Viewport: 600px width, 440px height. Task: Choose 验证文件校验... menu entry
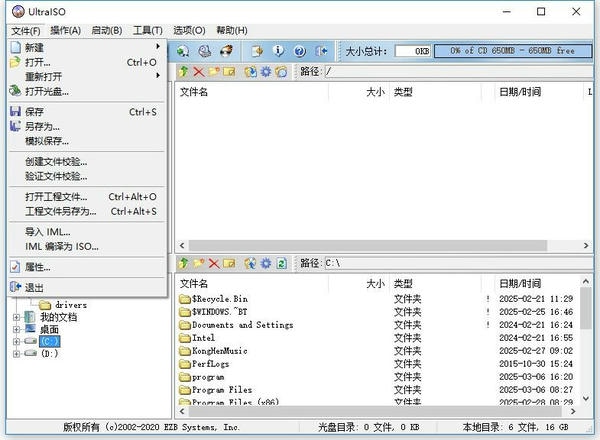tap(87, 176)
